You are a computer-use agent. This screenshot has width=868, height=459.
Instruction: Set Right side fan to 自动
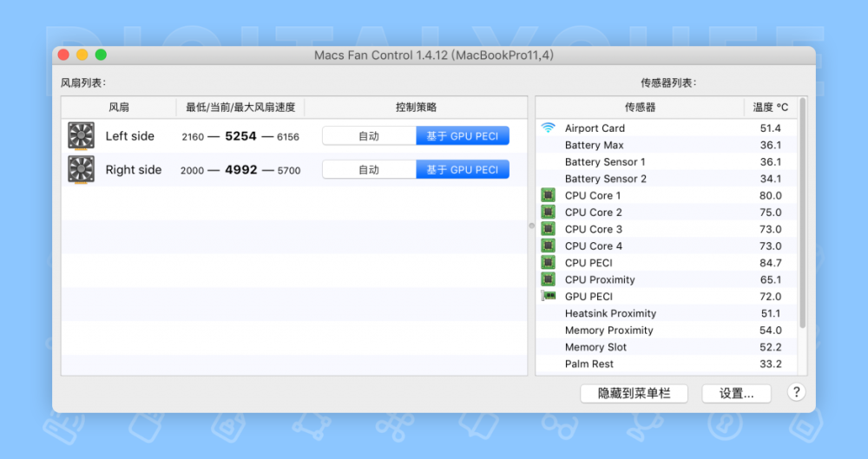369,170
